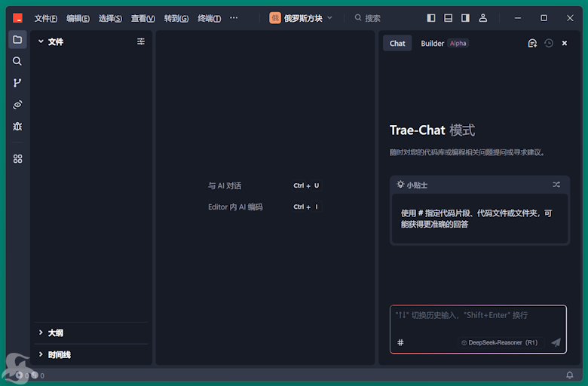Click the AI orbit icon in activity bar
Screen dimensions: 588x386
click(x=17, y=104)
